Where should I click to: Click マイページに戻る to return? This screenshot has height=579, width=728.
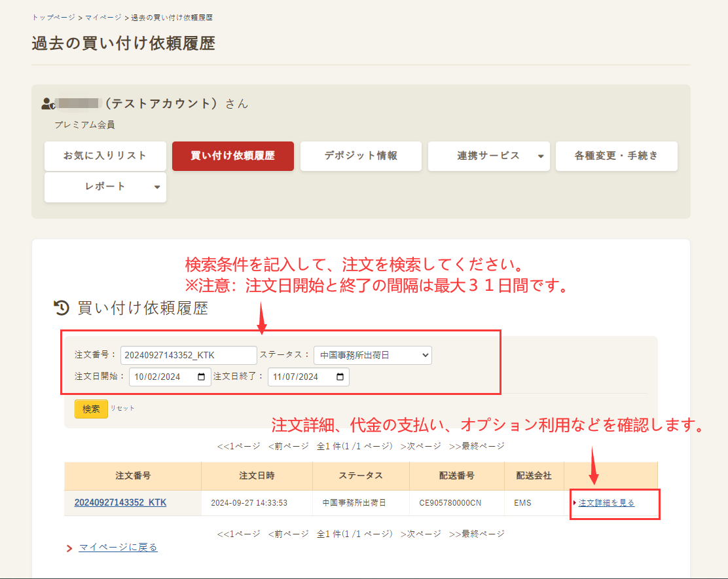tap(118, 547)
